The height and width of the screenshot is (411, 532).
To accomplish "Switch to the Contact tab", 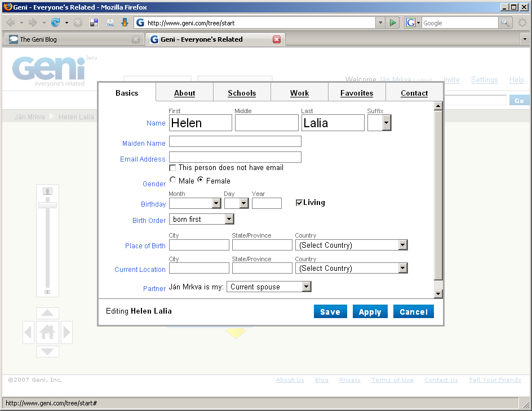I will [414, 93].
